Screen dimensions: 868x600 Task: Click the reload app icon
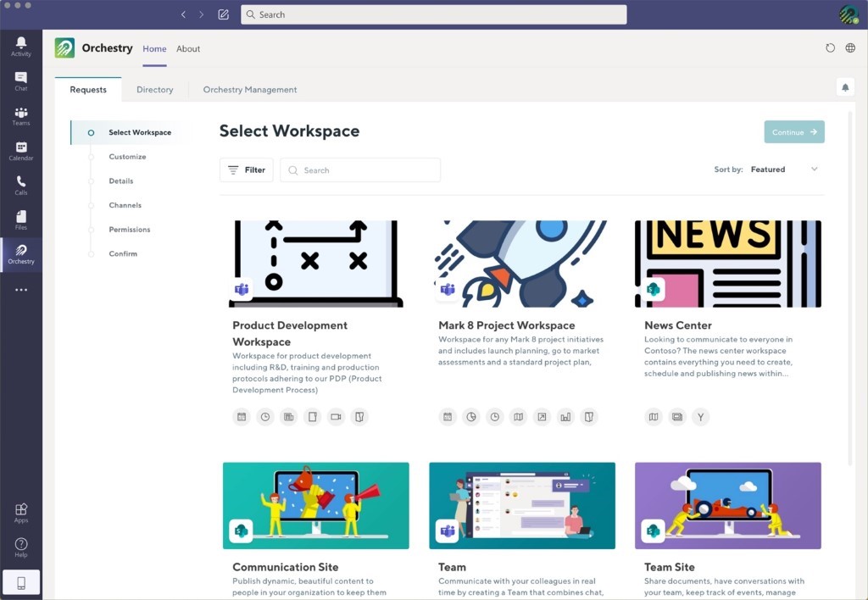point(830,48)
